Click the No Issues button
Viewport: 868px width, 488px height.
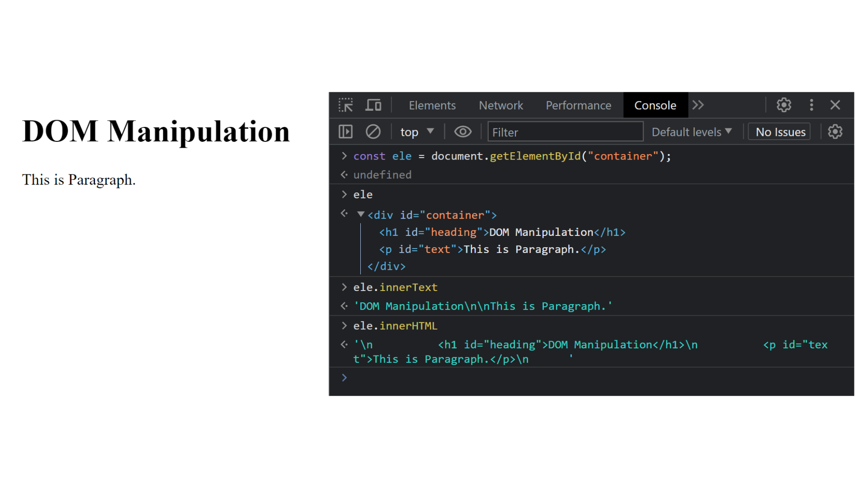click(780, 131)
